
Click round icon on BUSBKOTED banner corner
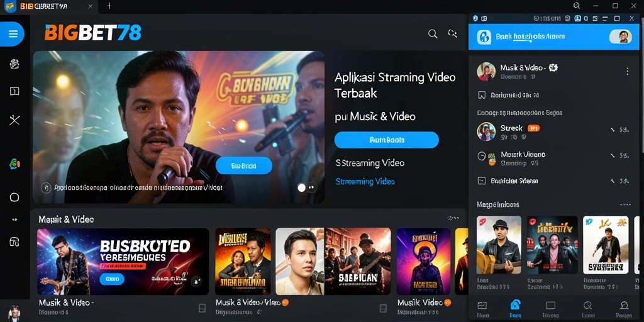tap(196, 281)
